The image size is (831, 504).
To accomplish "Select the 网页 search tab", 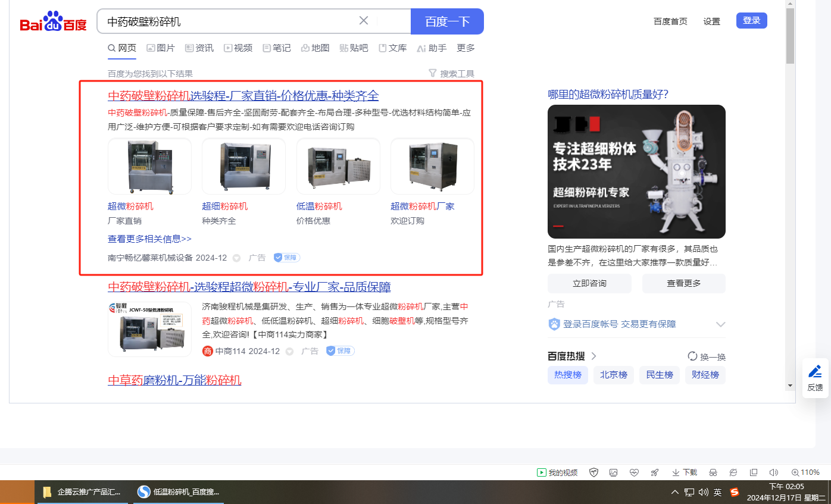I will [x=122, y=48].
